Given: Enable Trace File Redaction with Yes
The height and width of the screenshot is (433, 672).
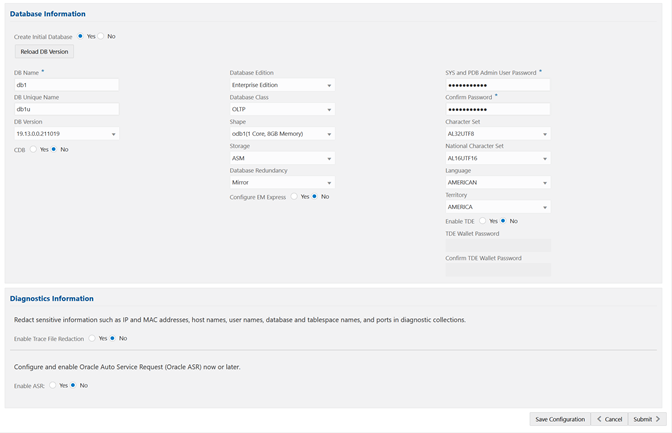Looking at the screenshot, I should [x=92, y=339].
